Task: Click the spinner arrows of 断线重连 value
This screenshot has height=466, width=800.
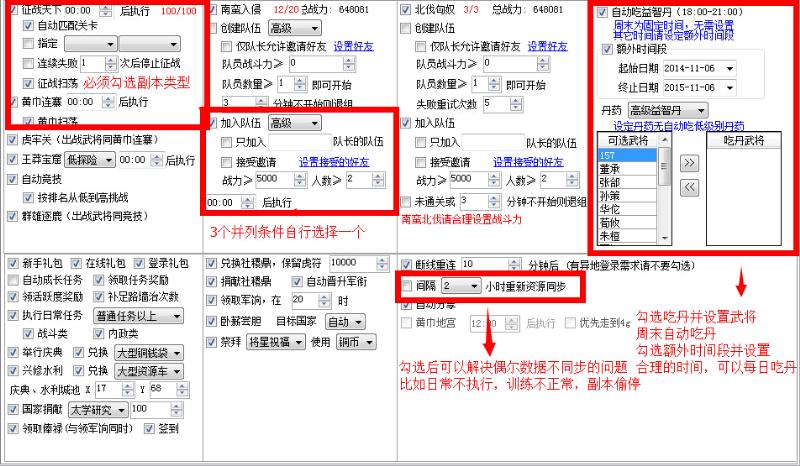Action: 511,264
